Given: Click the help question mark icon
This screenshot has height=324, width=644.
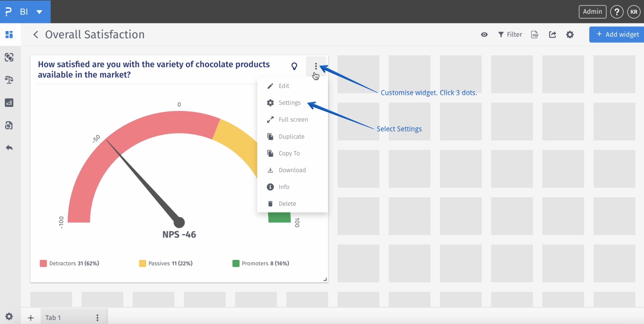Looking at the screenshot, I should click(616, 12).
